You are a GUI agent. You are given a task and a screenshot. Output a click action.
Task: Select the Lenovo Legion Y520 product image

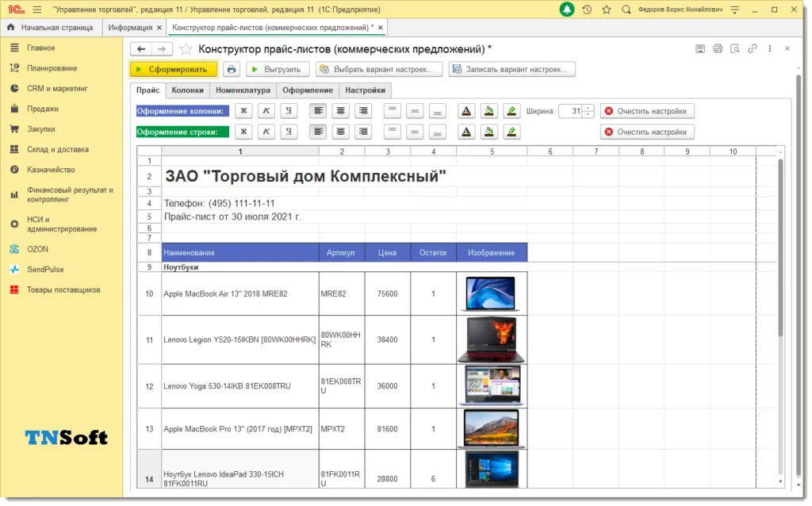pyautogui.click(x=491, y=339)
